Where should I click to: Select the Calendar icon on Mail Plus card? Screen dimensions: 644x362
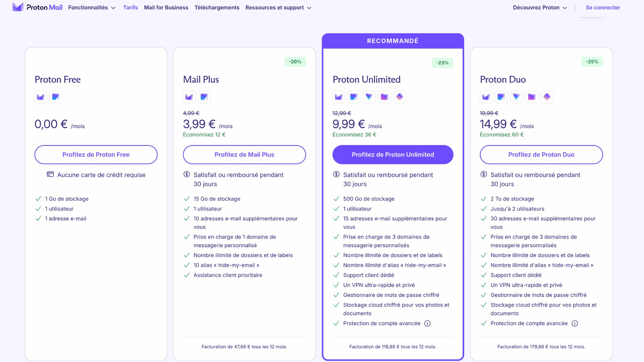tap(204, 97)
